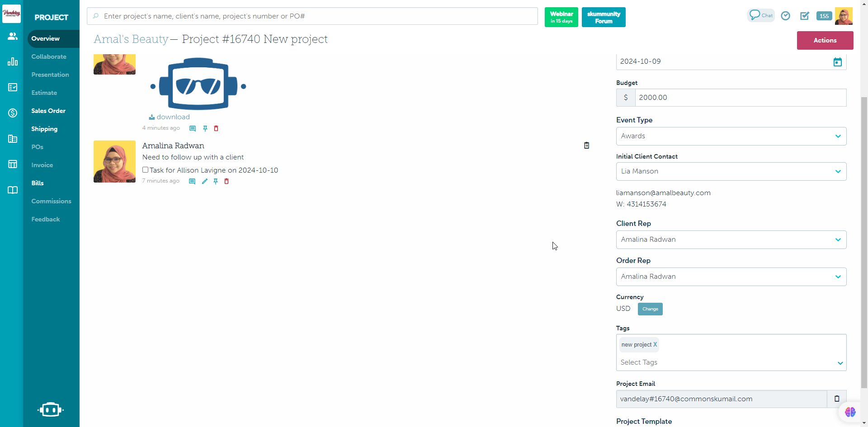The image size is (868, 427).
Task: Delete the download post with trash icon
Action: [x=216, y=128]
